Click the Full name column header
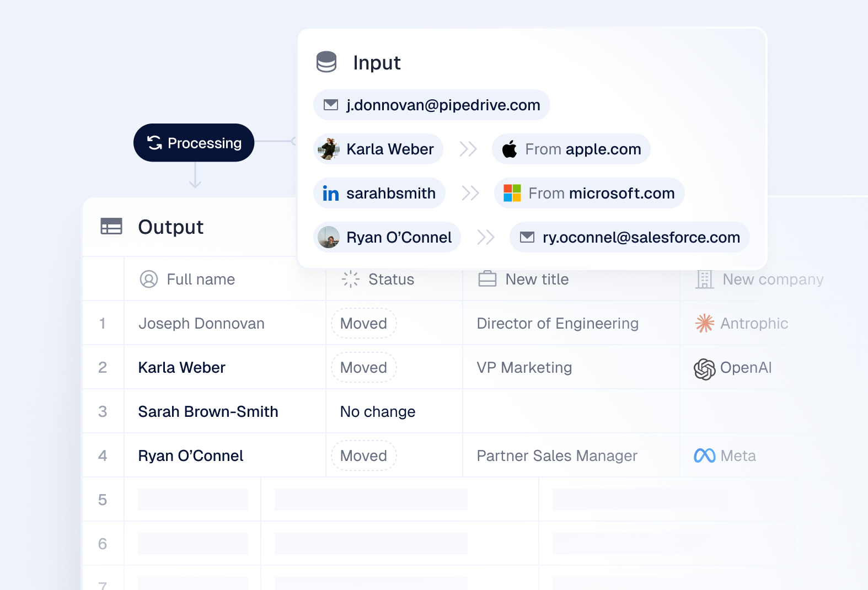868x590 pixels. tap(225, 279)
